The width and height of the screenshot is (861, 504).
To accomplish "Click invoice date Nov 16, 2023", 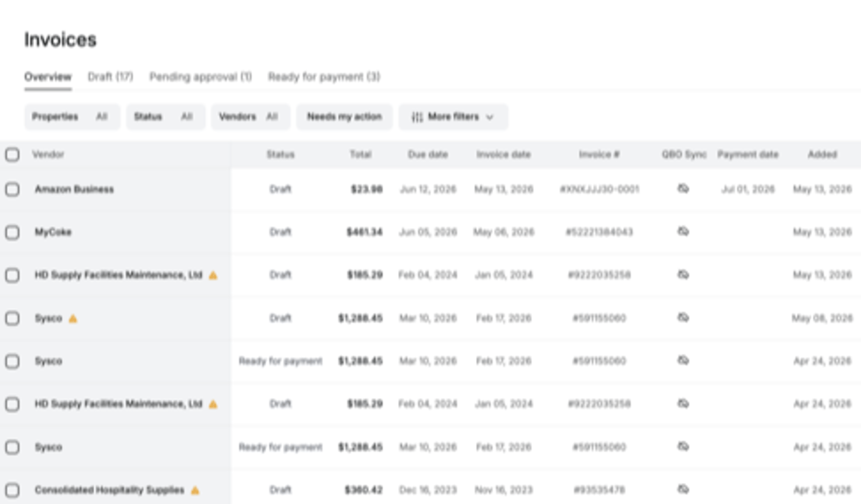I will [x=504, y=490].
